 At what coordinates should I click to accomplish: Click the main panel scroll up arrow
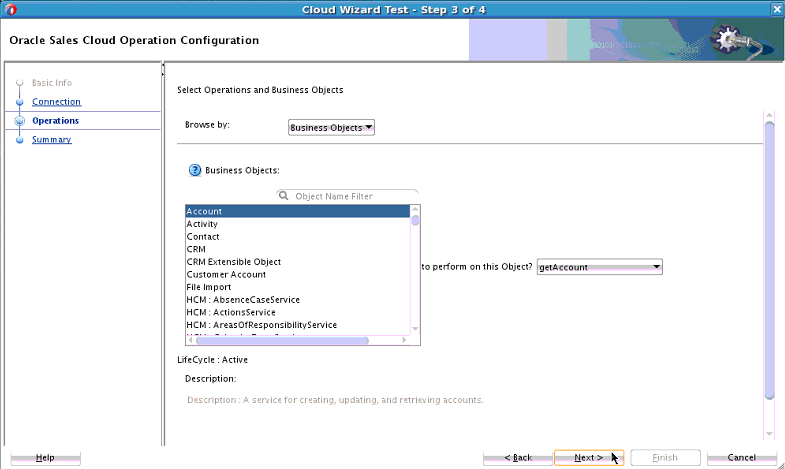pos(769,116)
